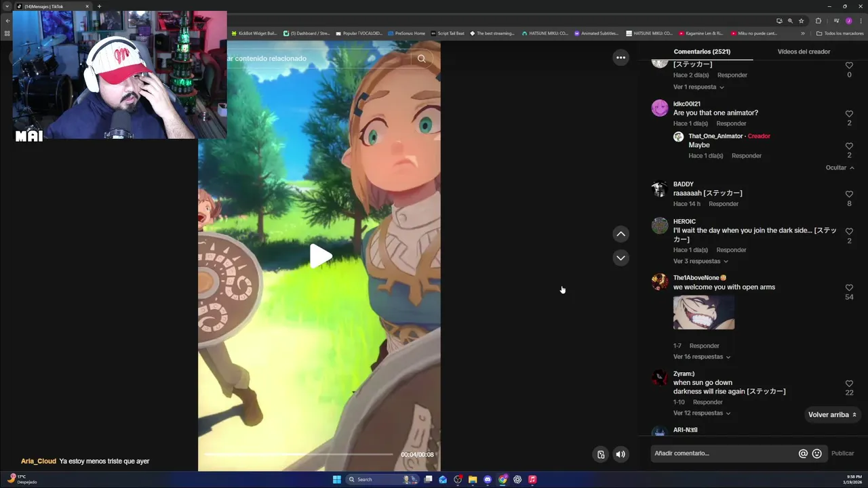Viewport: 868px width, 488px height.
Task: Open 'Todos los marcadores' folder
Action: coord(840,33)
